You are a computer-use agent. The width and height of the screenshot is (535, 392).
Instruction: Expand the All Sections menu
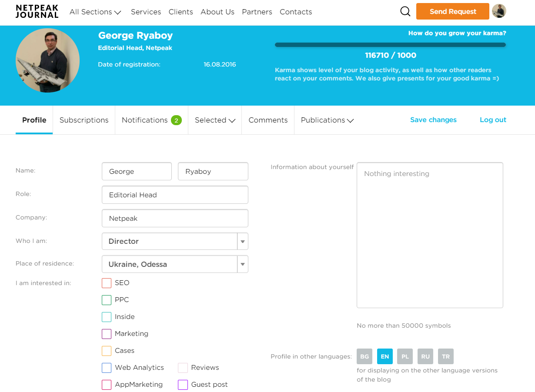point(95,12)
